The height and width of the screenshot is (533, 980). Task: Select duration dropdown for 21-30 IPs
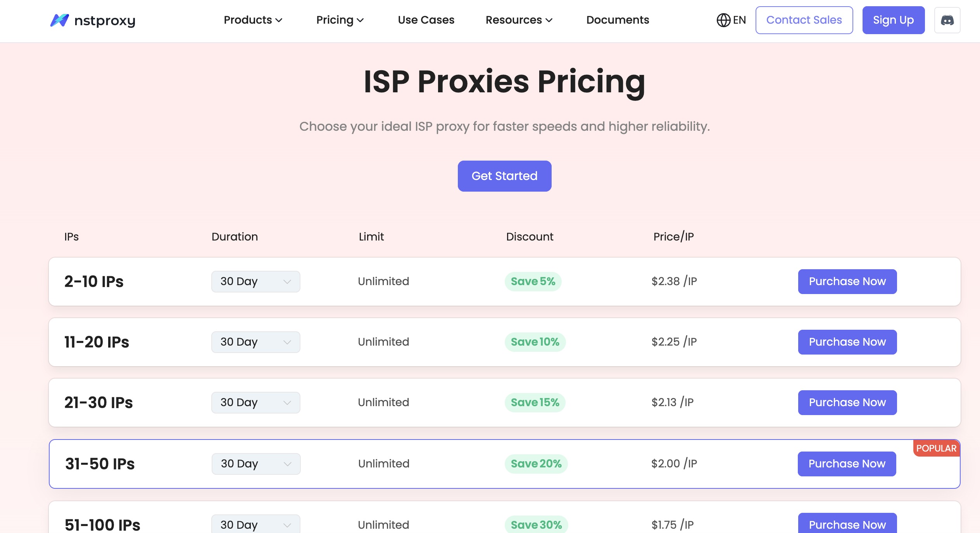point(255,403)
